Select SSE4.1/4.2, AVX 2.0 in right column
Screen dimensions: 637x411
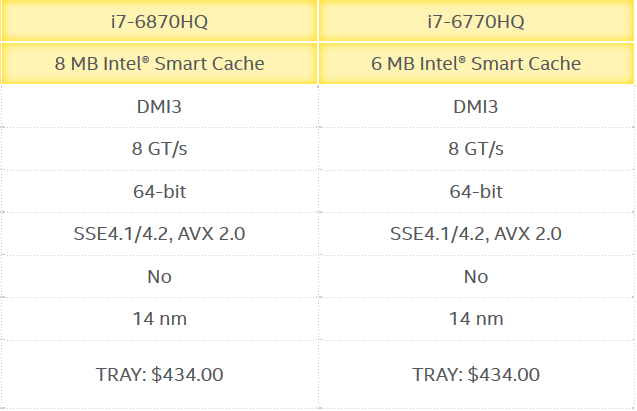pyautogui.click(x=476, y=234)
